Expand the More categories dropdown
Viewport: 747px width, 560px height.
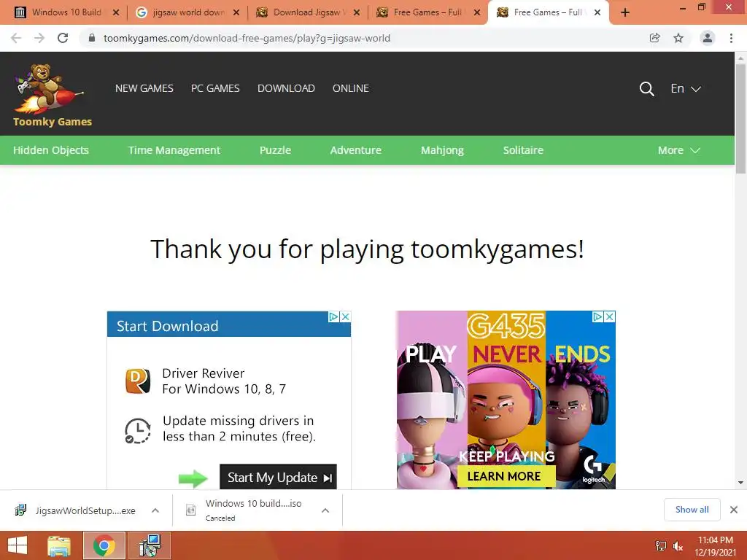click(679, 150)
